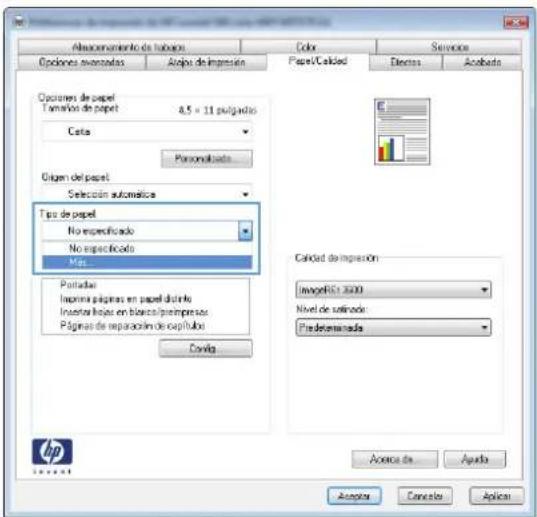Expand the Tamaños de papel Carta dropdown
The height and width of the screenshot is (517, 537).
(147, 131)
